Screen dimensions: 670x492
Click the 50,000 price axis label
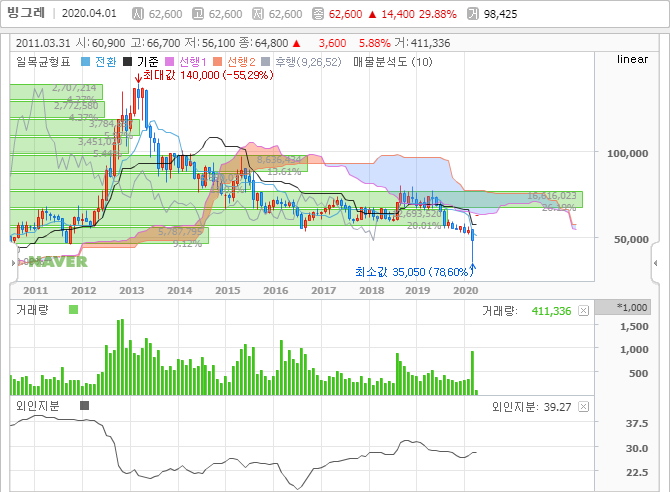631,239
